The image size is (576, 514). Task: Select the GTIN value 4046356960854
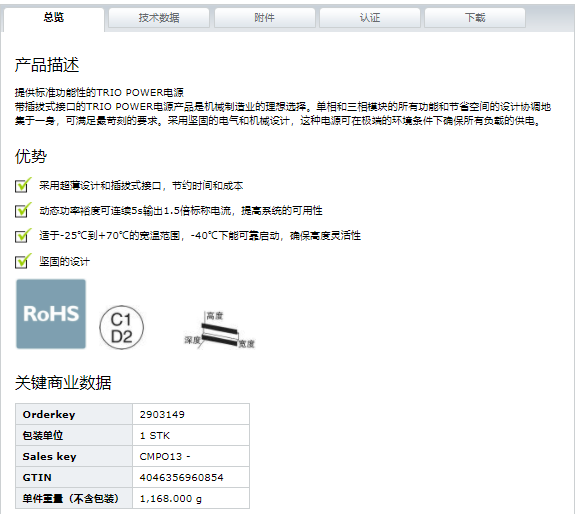tap(181, 477)
